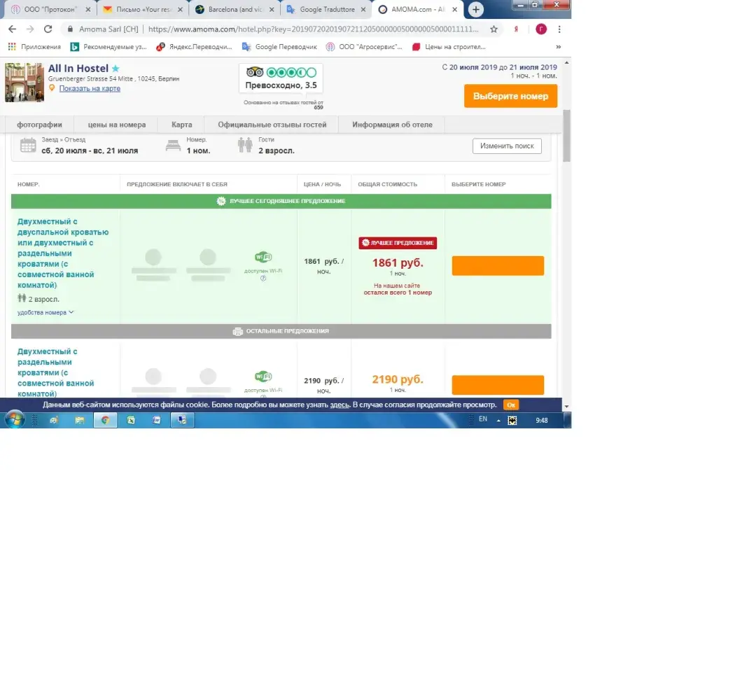Click the page vertical scrollbar thumb
Viewport: 740px width, 700px height.
click(x=567, y=136)
